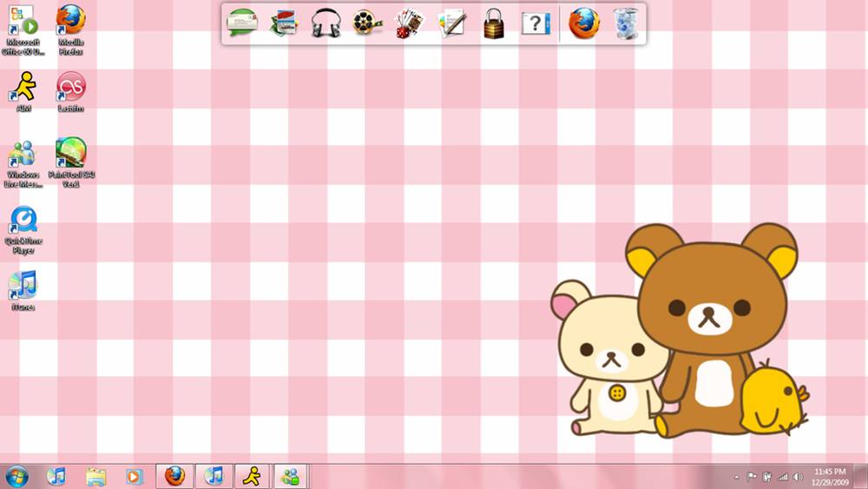The image size is (868, 489).
Task: Select the Mozilla Firefox desktop shortcut
Action: 71,30
